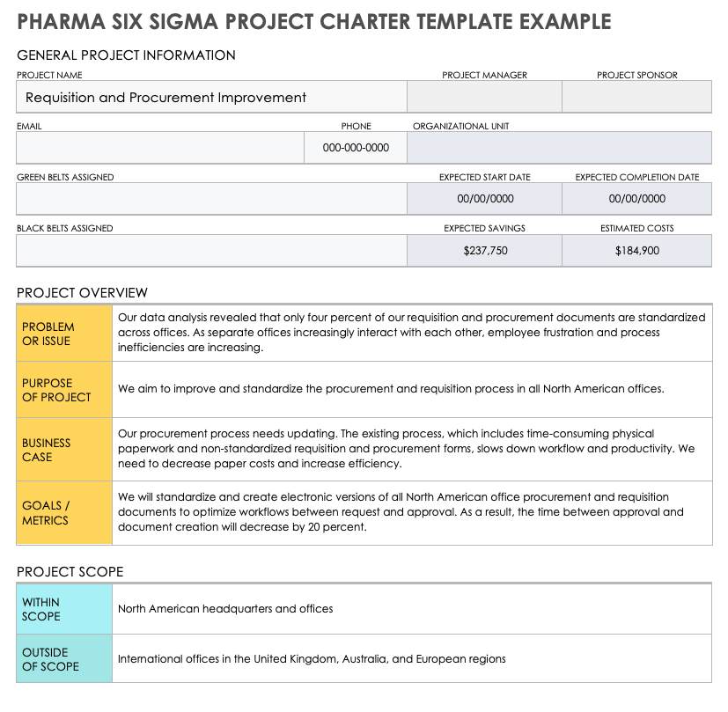Screen dimensions: 728x712
Task: Select the North American headquarters scope text
Action: tap(225, 609)
